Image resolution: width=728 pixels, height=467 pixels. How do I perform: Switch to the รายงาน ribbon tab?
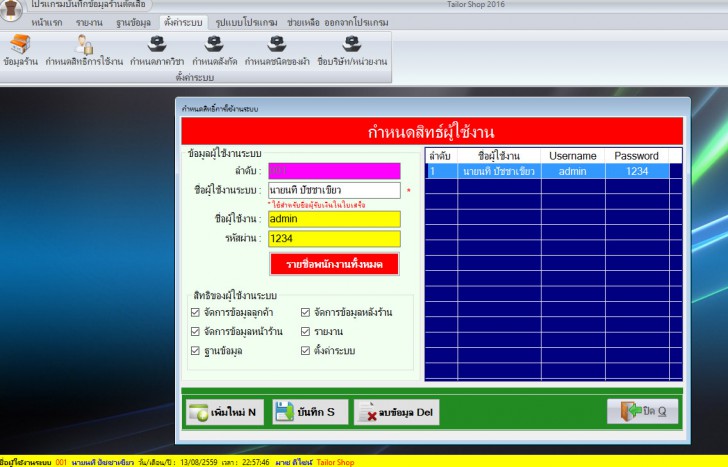click(89, 22)
